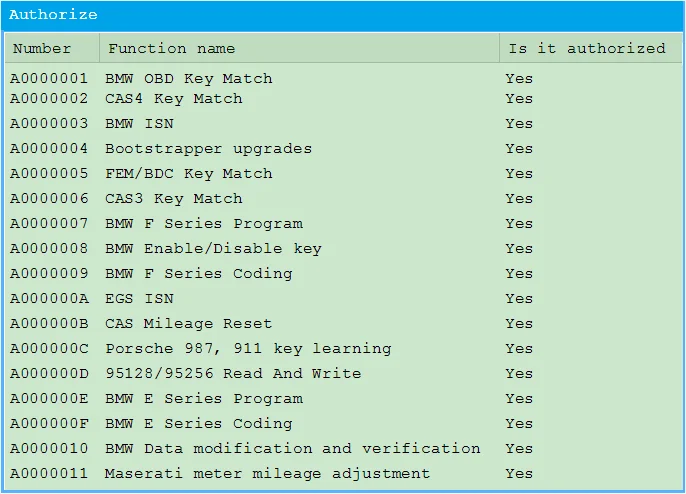
Task: Click the Function name column header
Action: [x=171, y=48]
